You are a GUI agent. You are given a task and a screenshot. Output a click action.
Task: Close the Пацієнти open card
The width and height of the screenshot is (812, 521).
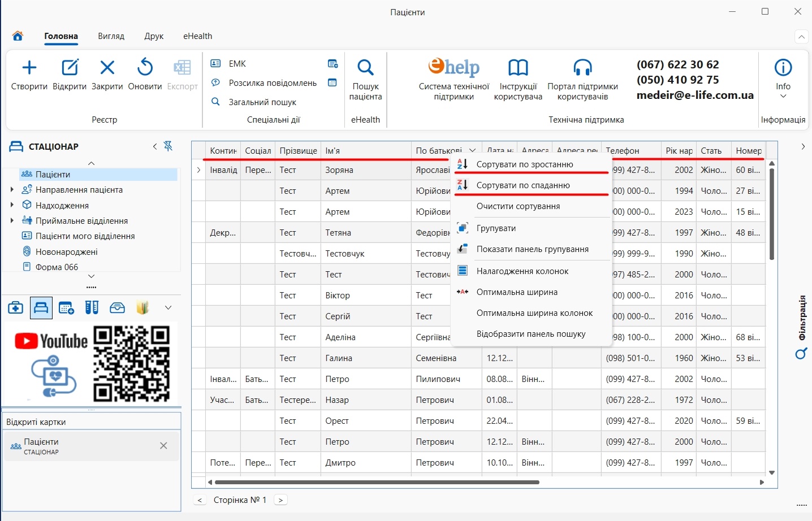point(163,446)
